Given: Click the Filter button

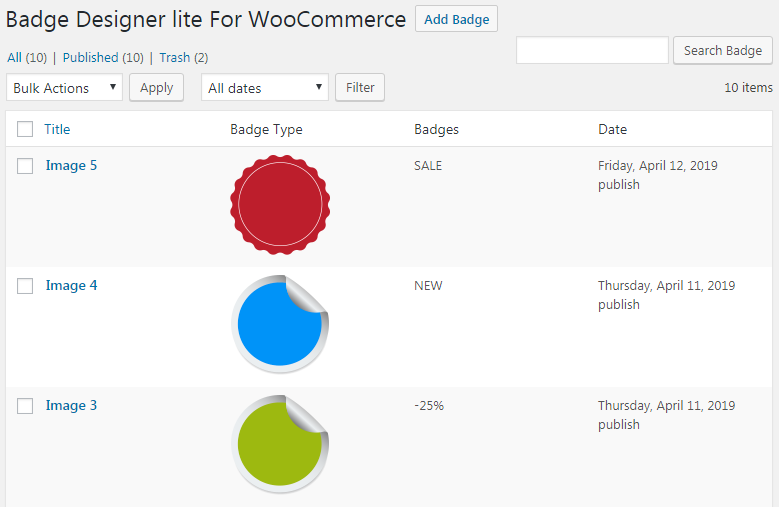Looking at the screenshot, I should (x=360, y=87).
